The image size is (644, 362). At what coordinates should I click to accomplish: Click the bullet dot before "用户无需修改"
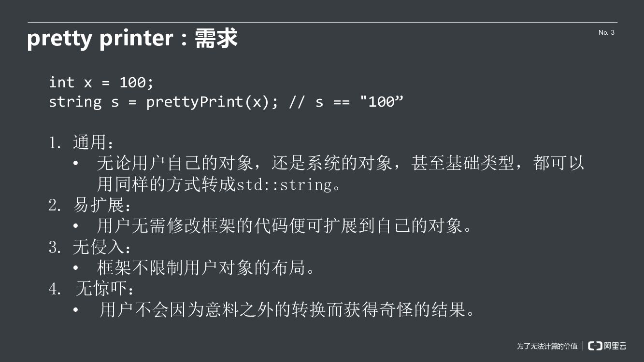[75, 226]
